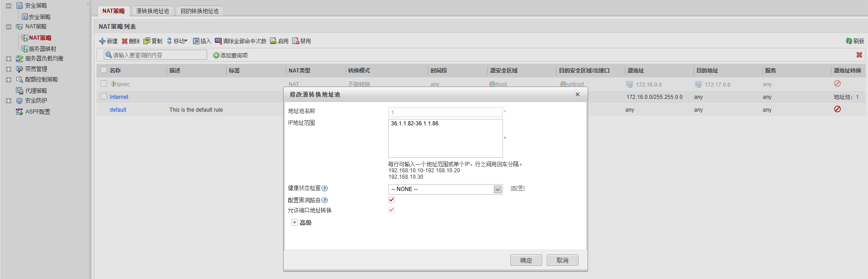Open the 移动 (Move) dropdown menu

(x=178, y=41)
